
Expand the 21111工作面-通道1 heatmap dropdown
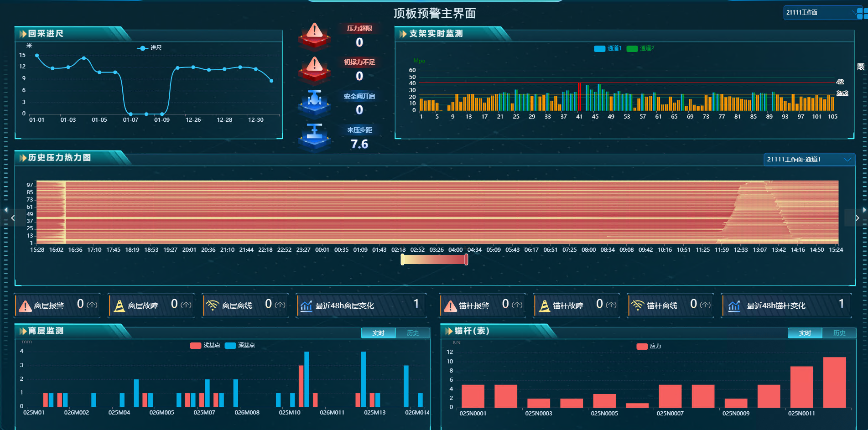pyautogui.click(x=809, y=160)
